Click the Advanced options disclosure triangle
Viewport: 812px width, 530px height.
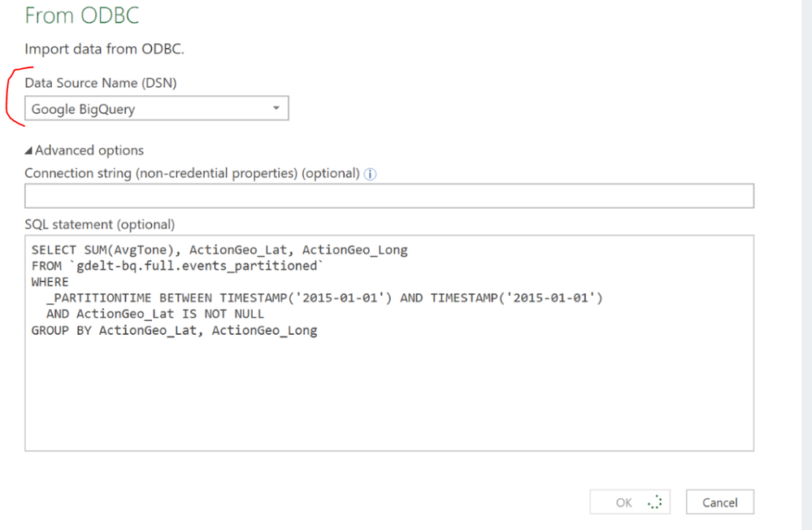29,150
